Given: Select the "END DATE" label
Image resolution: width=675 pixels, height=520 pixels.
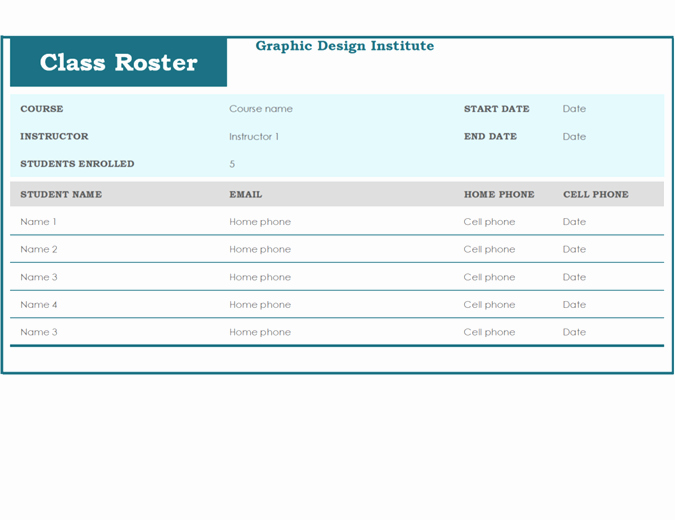Looking at the screenshot, I should 490,136.
